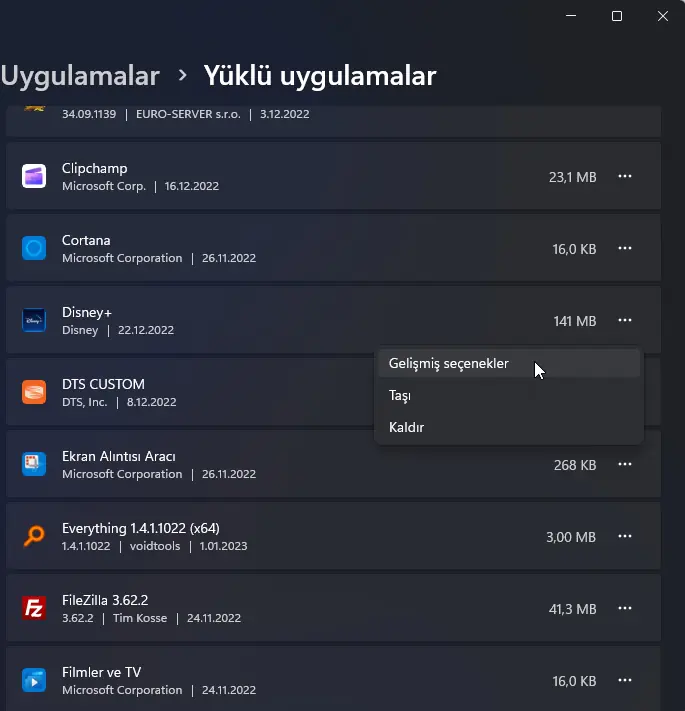Open more options for Ekran Alıntısı Aracı
The height and width of the screenshot is (711, 685).
click(625, 464)
